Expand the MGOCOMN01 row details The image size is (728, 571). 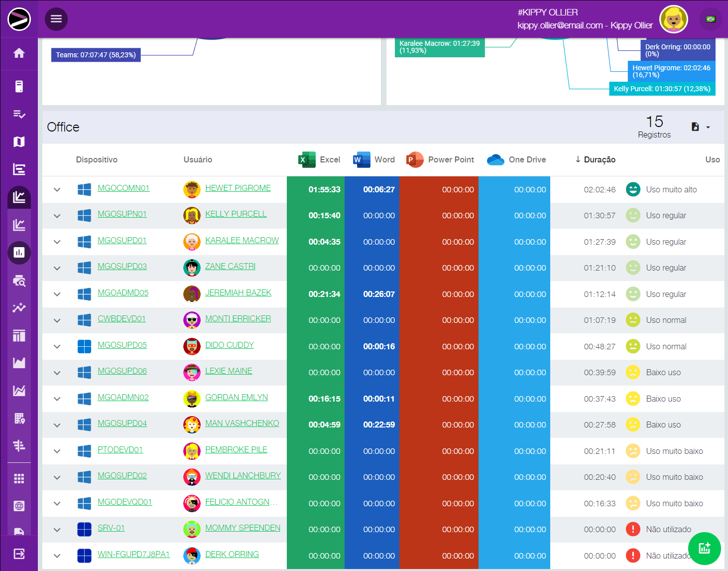pos(57,190)
